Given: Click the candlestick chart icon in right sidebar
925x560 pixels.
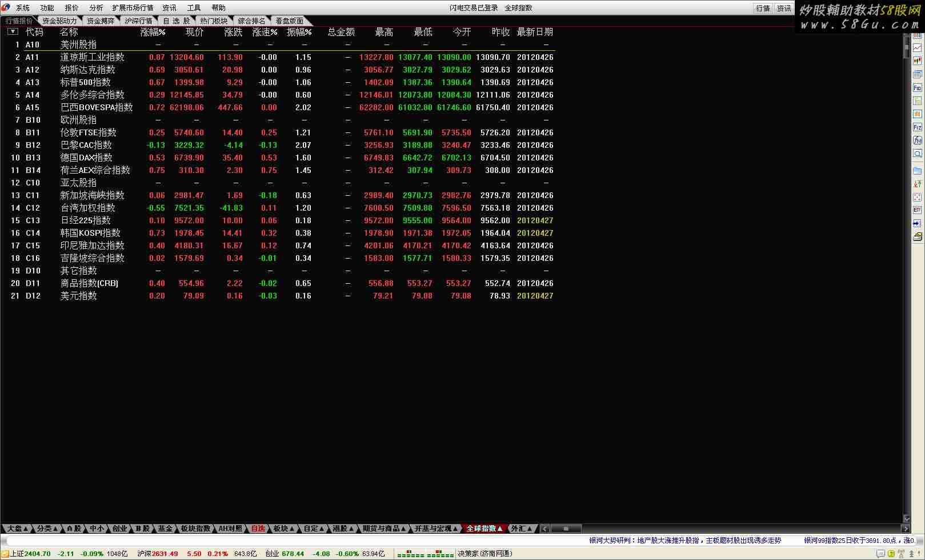Looking at the screenshot, I should 917,61.
